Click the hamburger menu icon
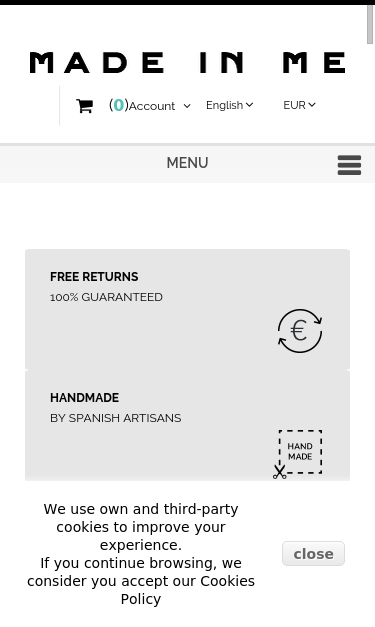375x627 pixels. 349,165
